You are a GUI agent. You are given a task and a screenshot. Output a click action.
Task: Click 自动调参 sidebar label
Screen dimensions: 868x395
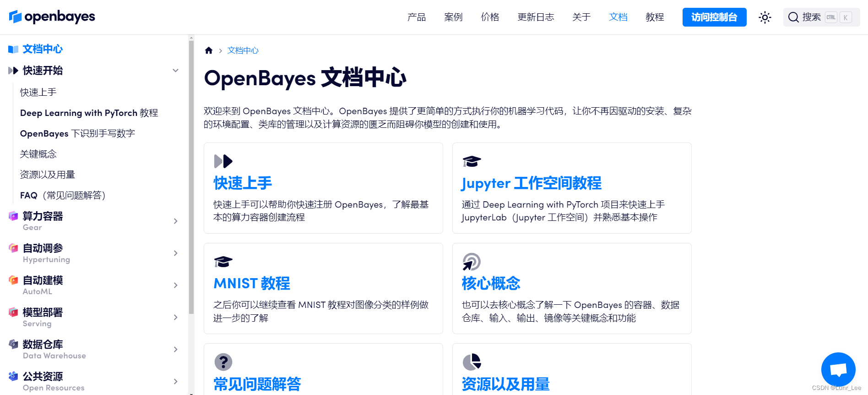pos(43,248)
